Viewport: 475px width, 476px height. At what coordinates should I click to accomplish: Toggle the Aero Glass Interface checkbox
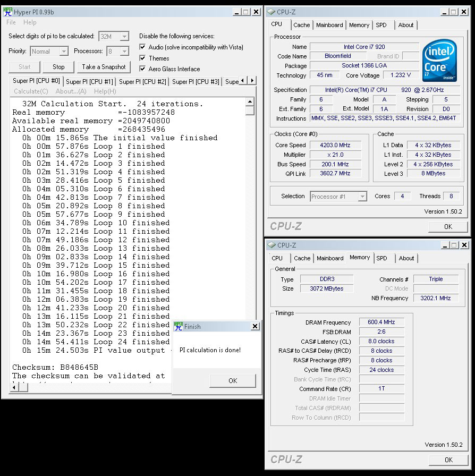(142, 69)
